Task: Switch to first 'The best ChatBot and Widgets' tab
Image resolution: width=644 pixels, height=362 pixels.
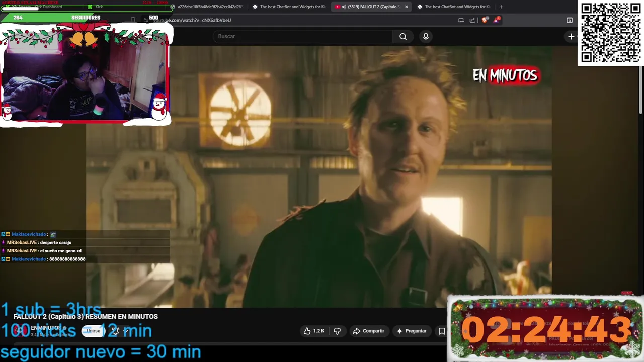Action: 289,7
